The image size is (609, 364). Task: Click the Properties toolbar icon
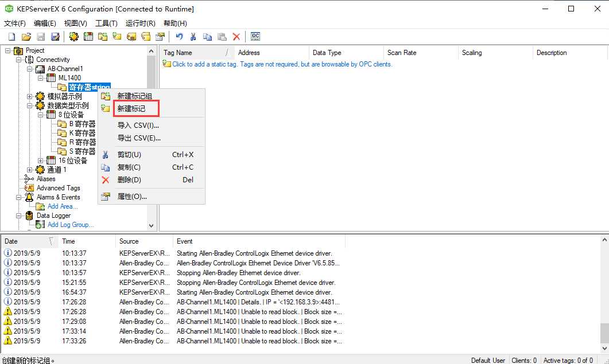click(160, 37)
